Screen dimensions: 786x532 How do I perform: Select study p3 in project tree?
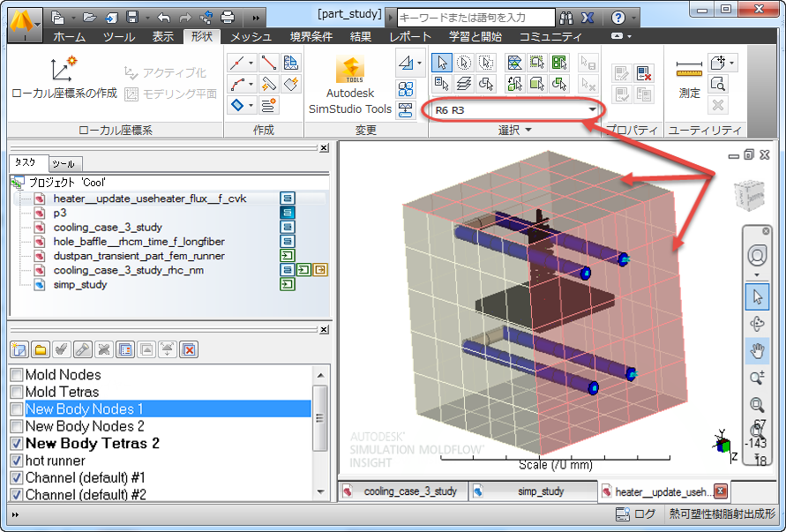click(x=60, y=213)
